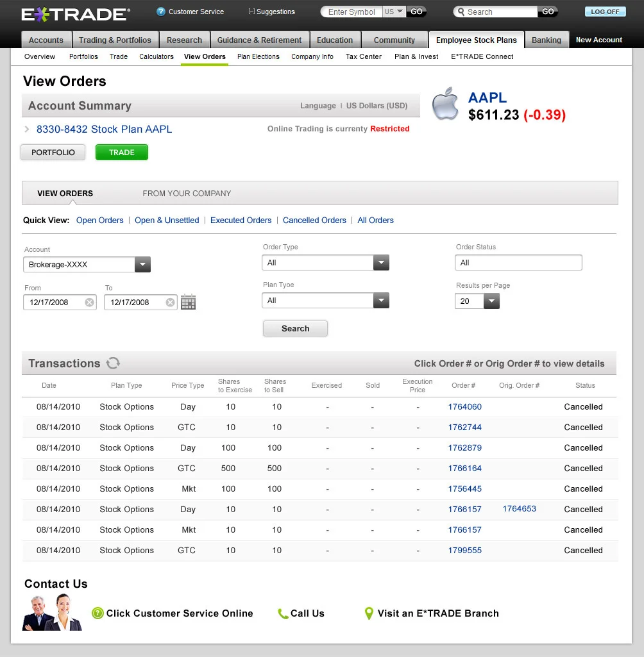Click the Order Status field
The height and width of the screenshot is (657, 644).
519,263
